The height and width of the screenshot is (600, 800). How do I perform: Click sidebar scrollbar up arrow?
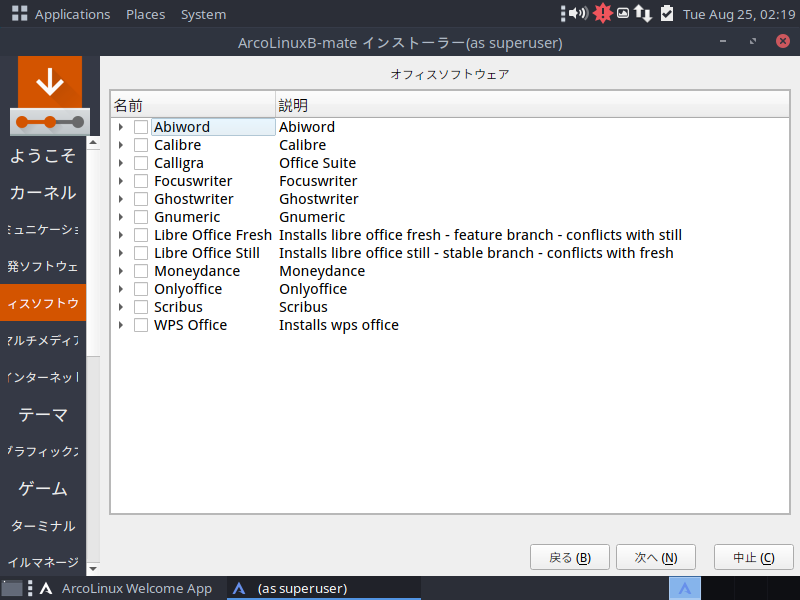[93, 142]
